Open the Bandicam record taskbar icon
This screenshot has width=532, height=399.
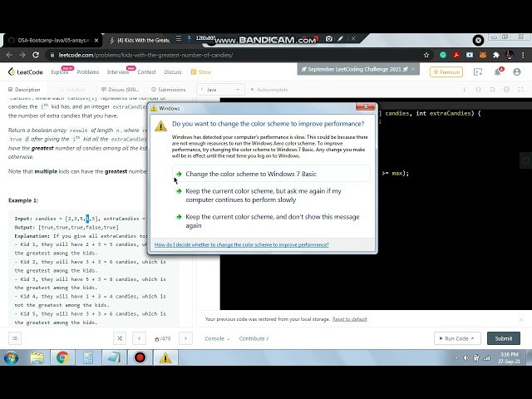click(140, 357)
